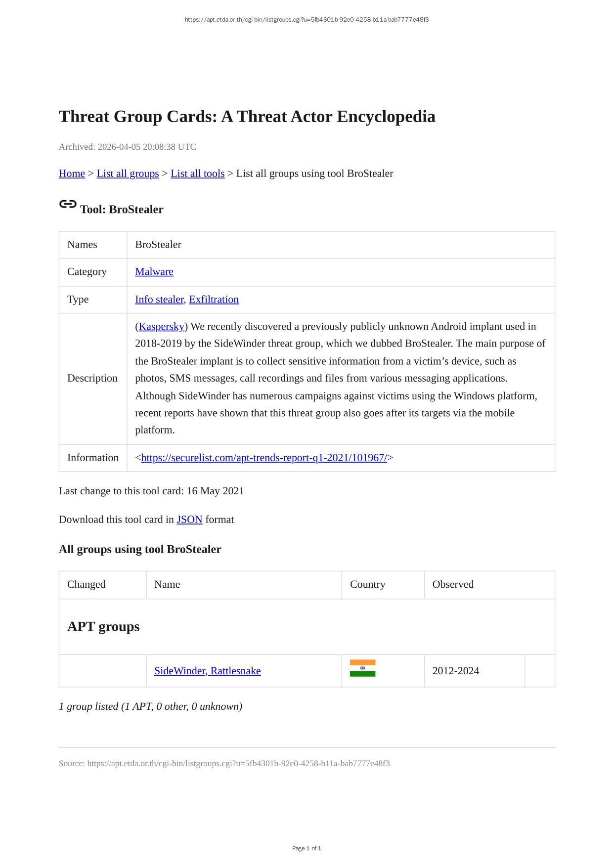614x868 pixels.
Task: Click the Name column header
Action: (x=167, y=585)
